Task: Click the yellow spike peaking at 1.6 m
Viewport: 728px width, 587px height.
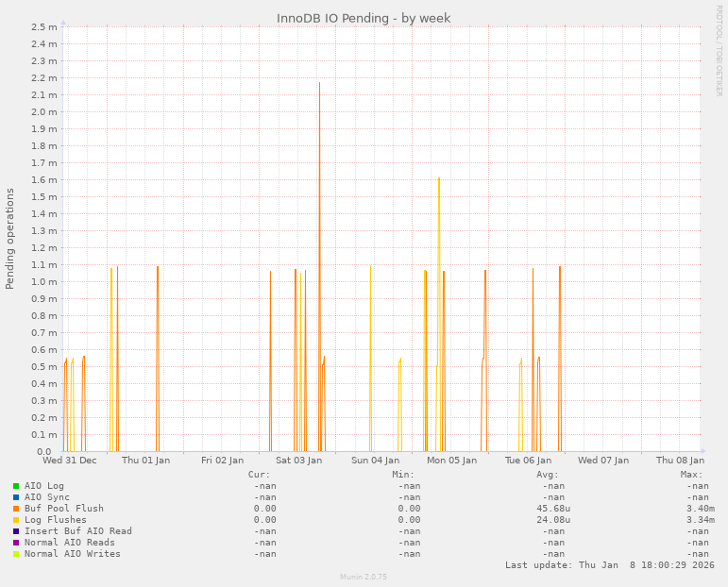Action: 439,314
